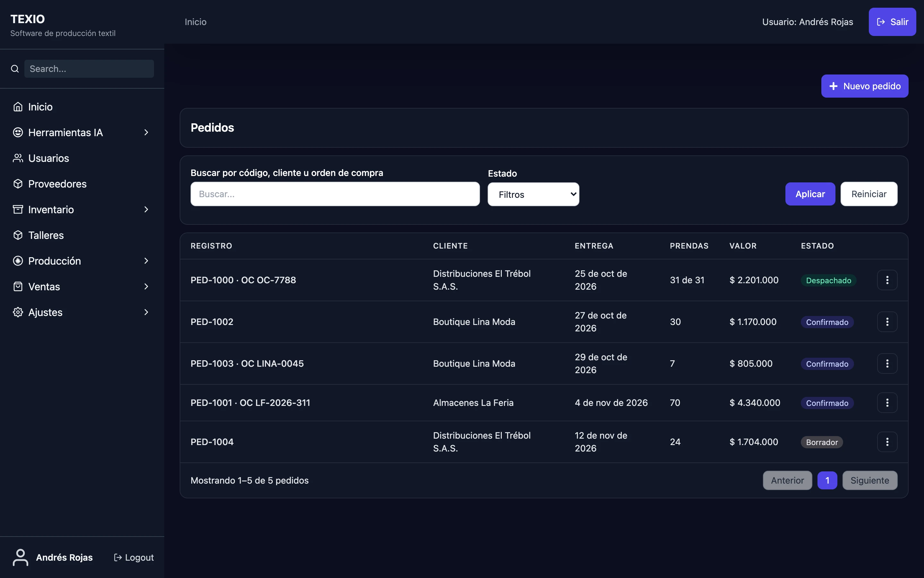Image resolution: width=924 pixels, height=578 pixels.
Task: Click the Herramientas IA smiley icon
Action: pos(18,132)
